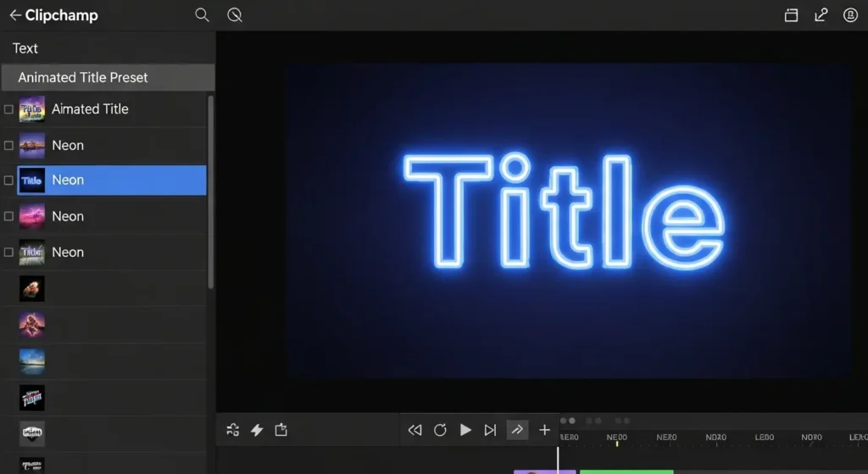Toggle checkbox of the highlighted blue Neon preset
The image size is (868, 474).
point(9,181)
